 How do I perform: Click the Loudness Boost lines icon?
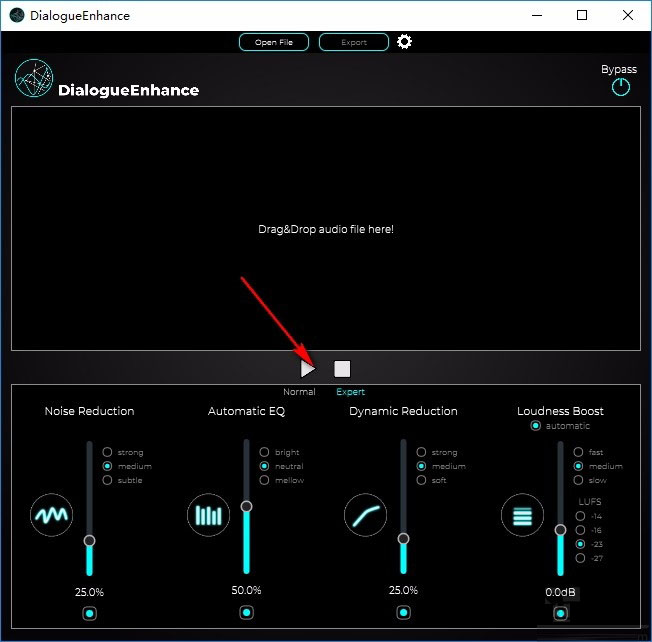(522, 515)
